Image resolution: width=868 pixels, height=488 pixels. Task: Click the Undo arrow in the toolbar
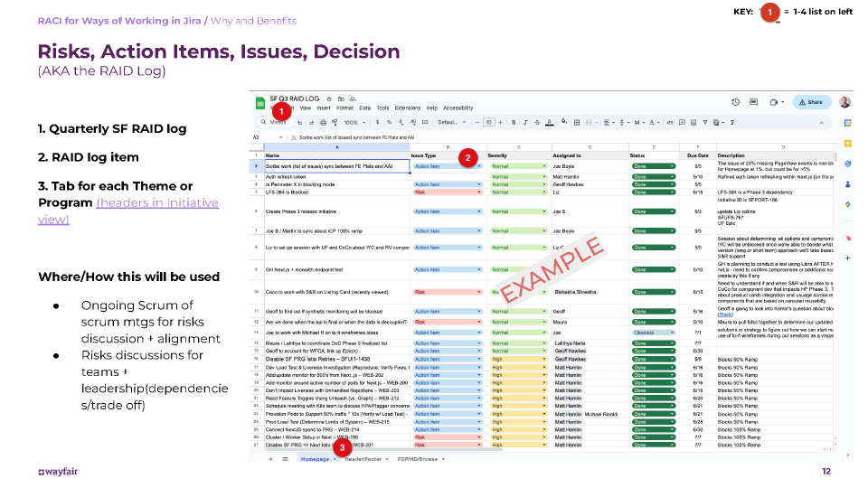pos(300,122)
